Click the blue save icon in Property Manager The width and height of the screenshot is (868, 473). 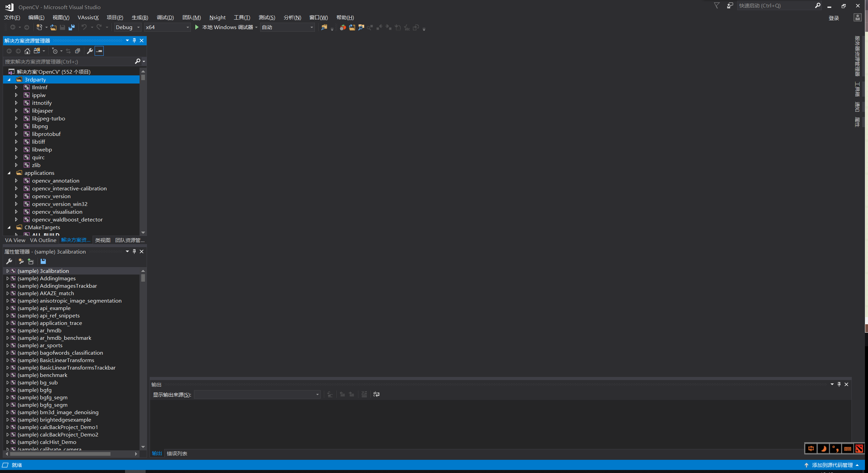coord(43,261)
